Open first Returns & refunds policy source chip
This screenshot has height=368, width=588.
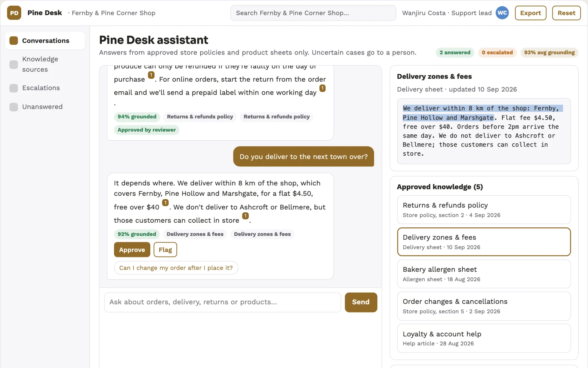pos(200,117)
